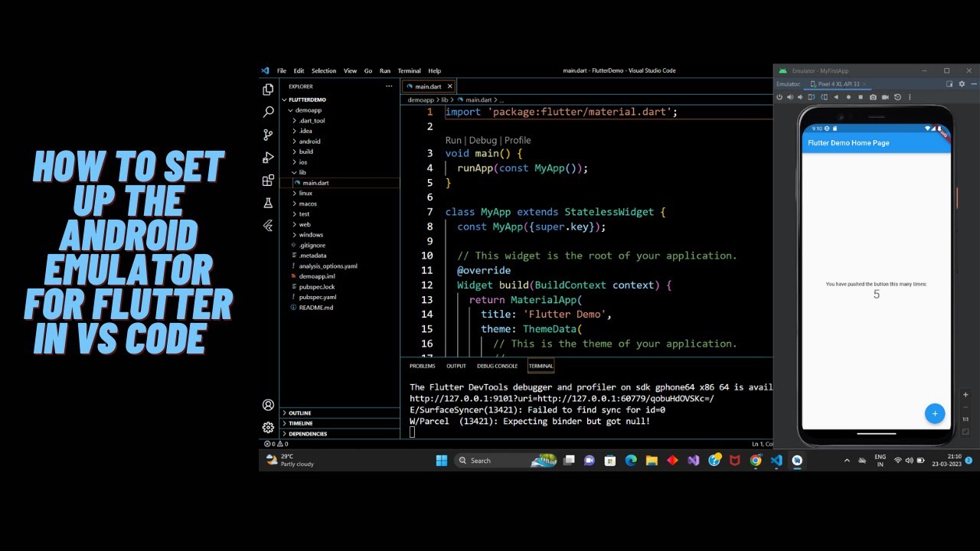
Task: Click the emulator Home circle button
Action: [848, 97]
